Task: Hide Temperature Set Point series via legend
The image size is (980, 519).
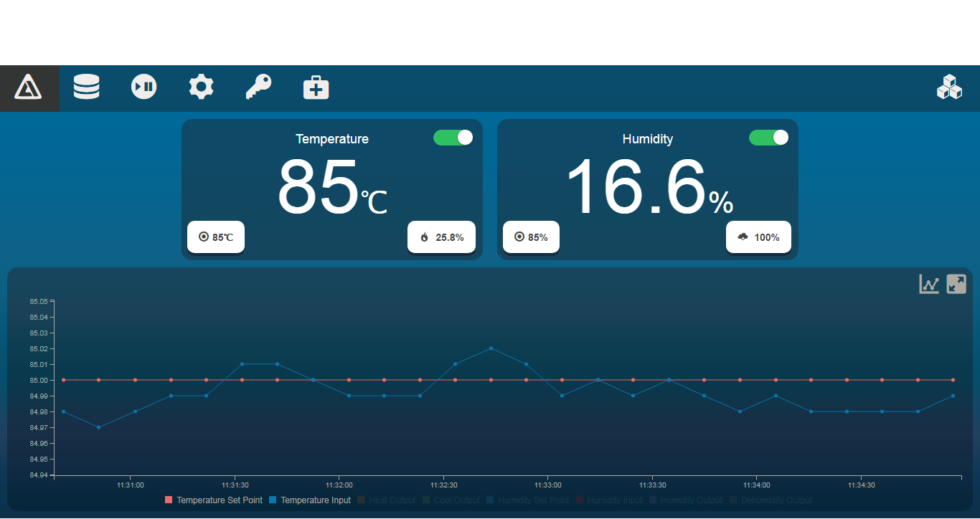Action: coord(214,500)
